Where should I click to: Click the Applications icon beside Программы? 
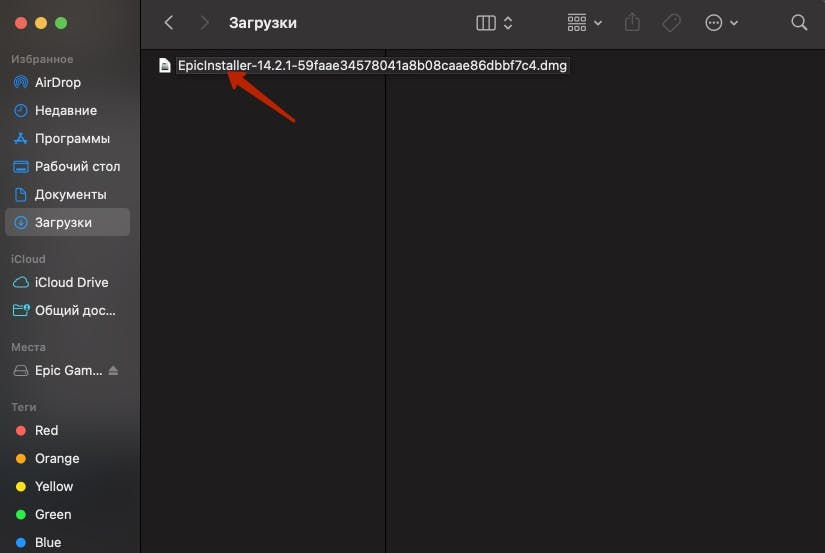(x=21, y=138)
